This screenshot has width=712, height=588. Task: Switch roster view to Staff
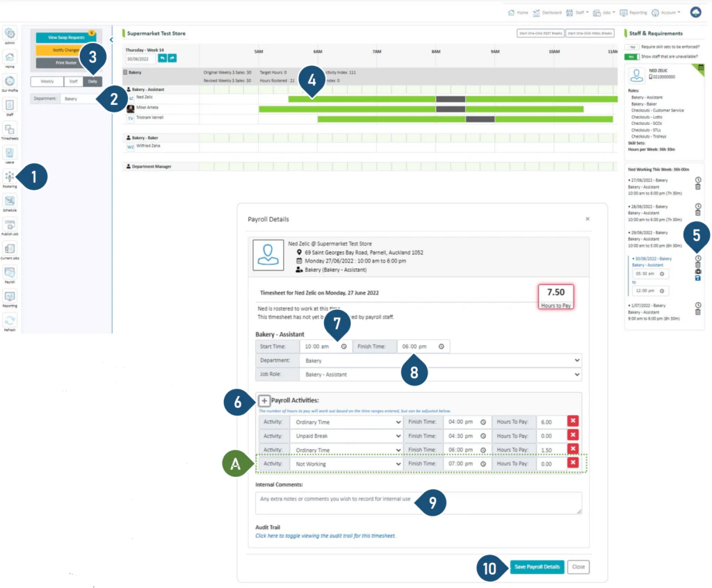73,81
